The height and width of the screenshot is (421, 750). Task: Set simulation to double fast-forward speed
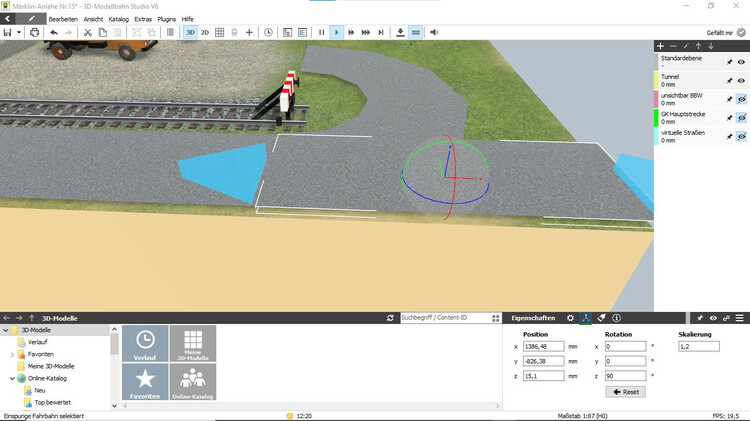[351, 33]
